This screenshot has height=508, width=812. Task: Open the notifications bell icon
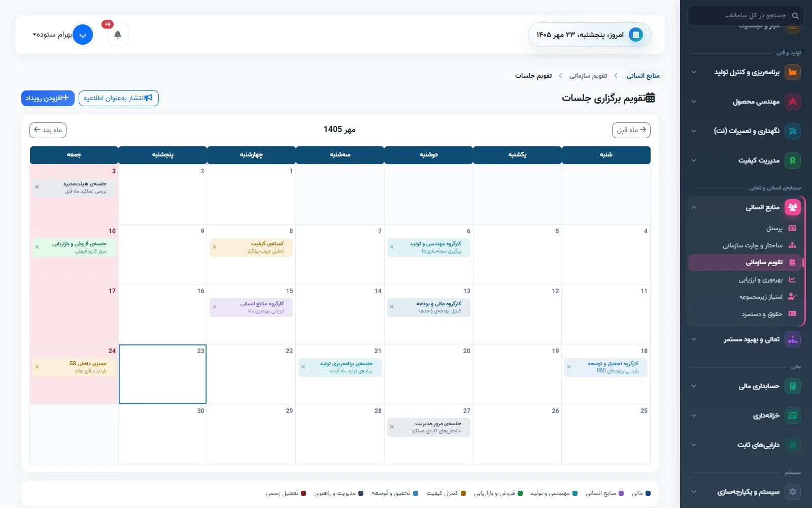[x=118, y=35]
